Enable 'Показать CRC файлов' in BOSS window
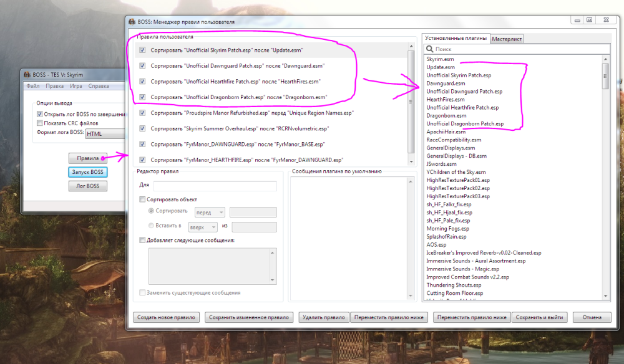This screenshot has height=364, width=624. (39, 123)
